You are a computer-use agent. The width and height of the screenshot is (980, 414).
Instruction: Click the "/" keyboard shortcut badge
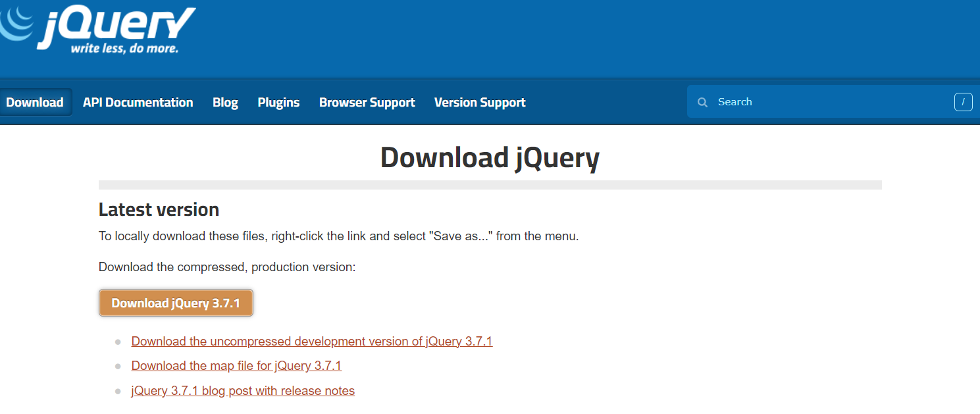963,102
